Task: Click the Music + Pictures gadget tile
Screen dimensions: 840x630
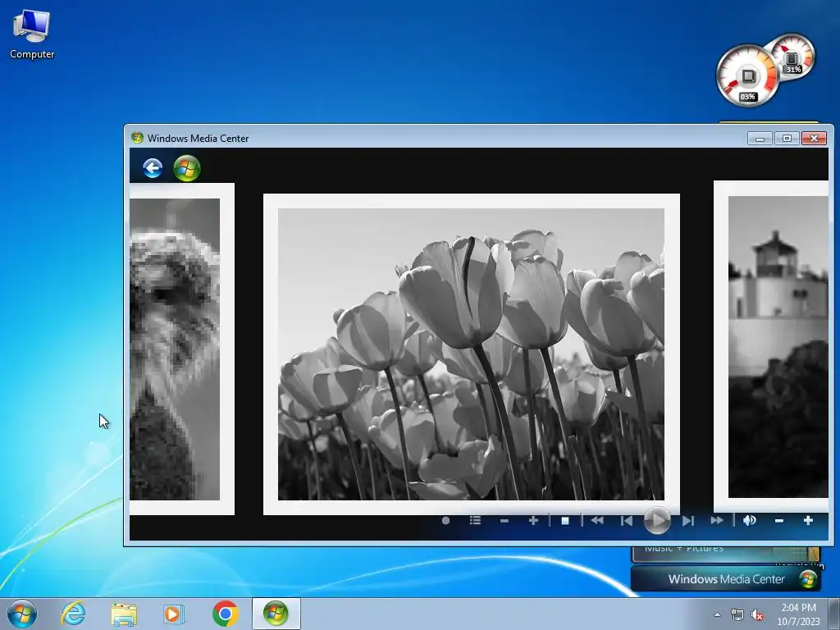Action: click(726, 554)
